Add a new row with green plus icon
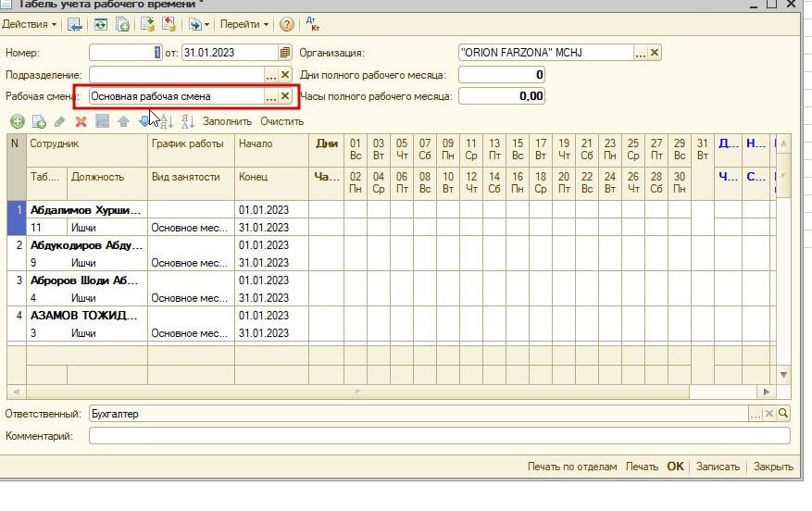 pyautogui.click(x=17, y=121)
